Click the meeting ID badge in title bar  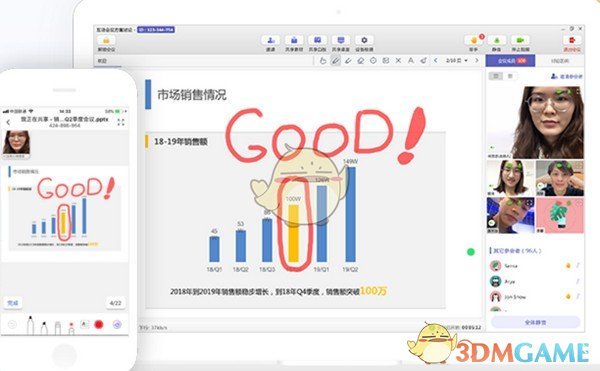point(156,29)
